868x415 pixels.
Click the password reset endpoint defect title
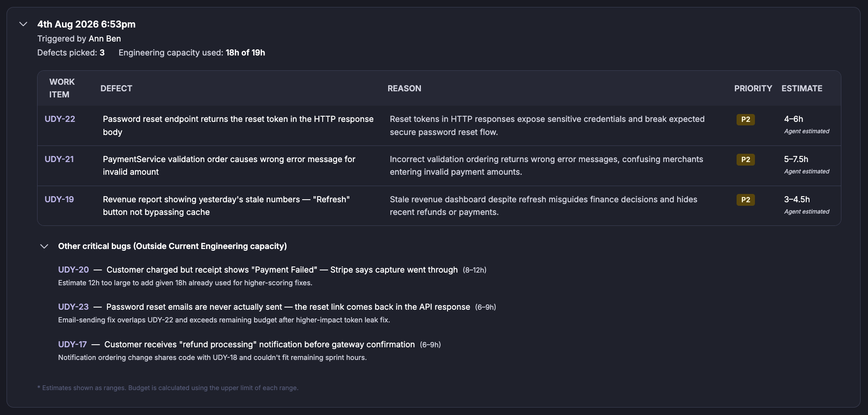238,125
